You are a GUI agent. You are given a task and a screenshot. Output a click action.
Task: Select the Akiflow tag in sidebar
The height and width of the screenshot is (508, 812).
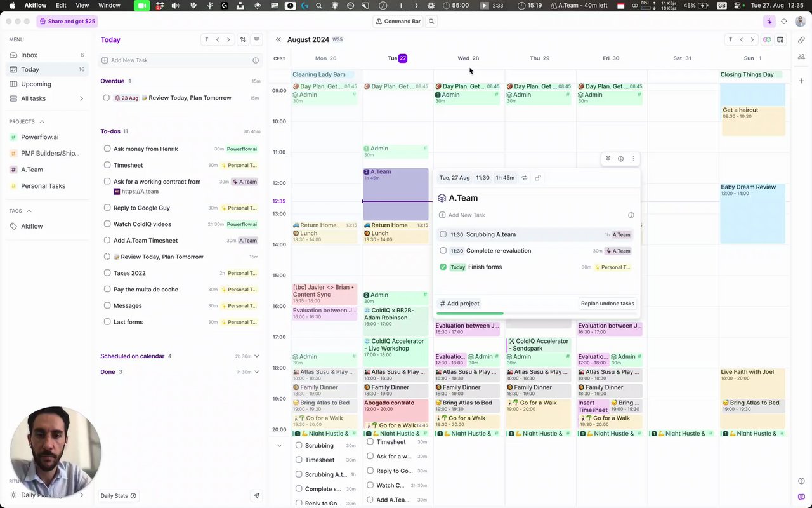(x=48, y=226)
